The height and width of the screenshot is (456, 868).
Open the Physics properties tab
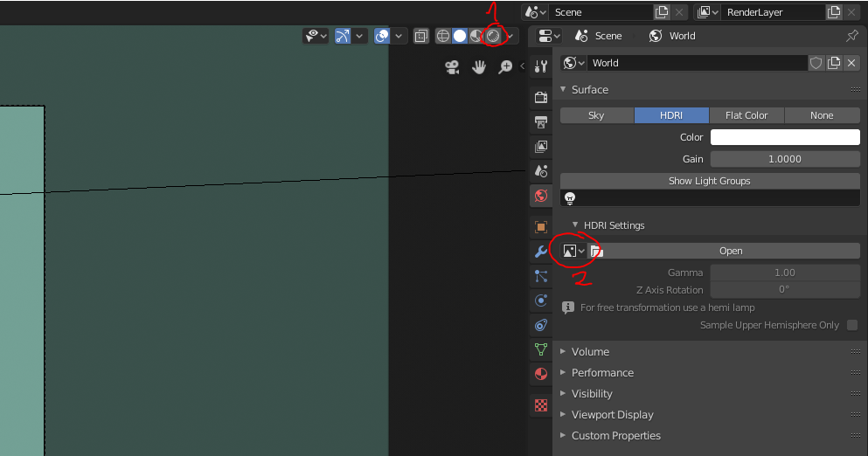click(x=541, y=301)
